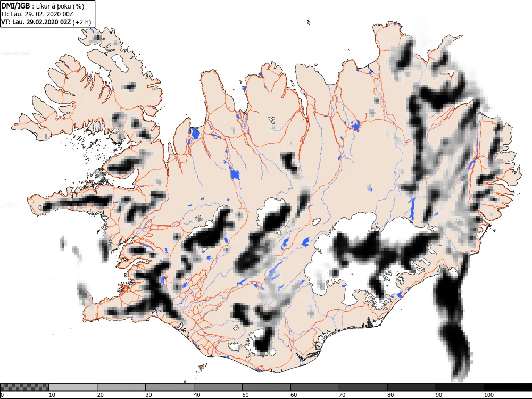Image resolution: width=532 pixels, height=399 pixels.
Task: Select the legend swatch between 20 and 30
Action: pos(121,387)
